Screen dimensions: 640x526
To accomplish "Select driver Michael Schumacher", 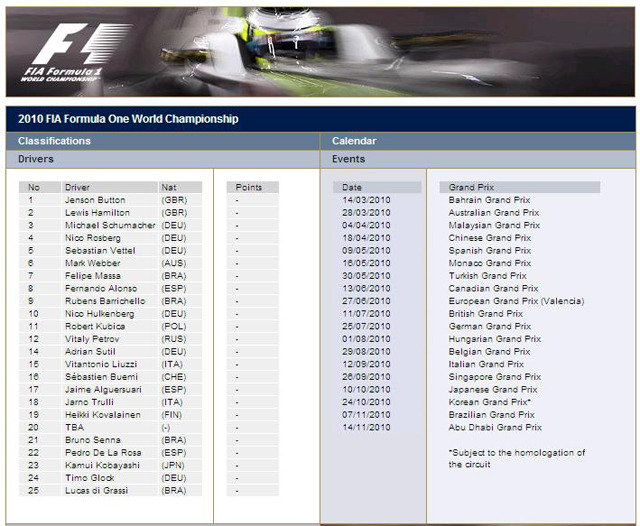I will click(110, 225).
